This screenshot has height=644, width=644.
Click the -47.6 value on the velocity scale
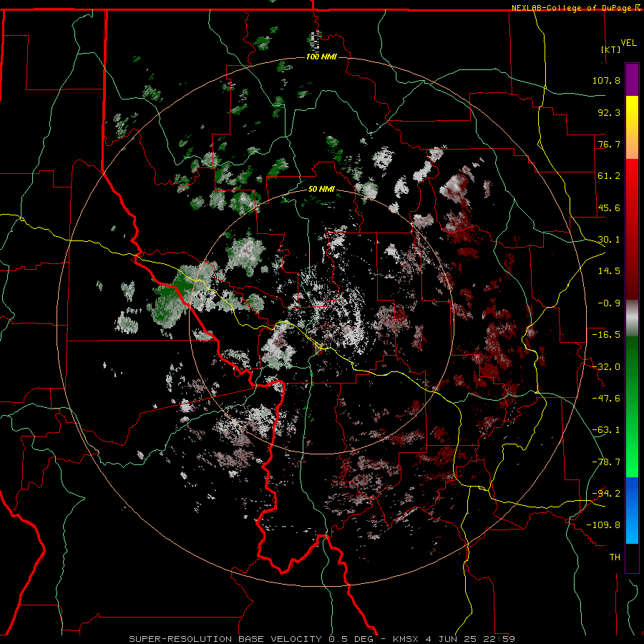click(606, 399)
